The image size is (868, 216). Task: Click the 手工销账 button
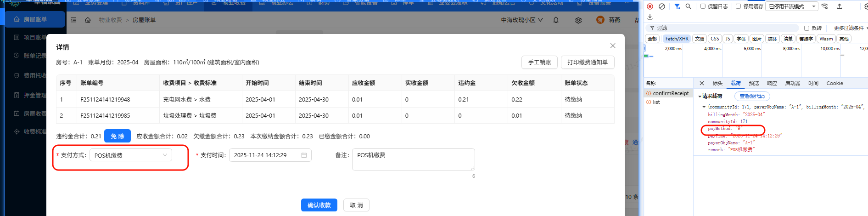539,63
